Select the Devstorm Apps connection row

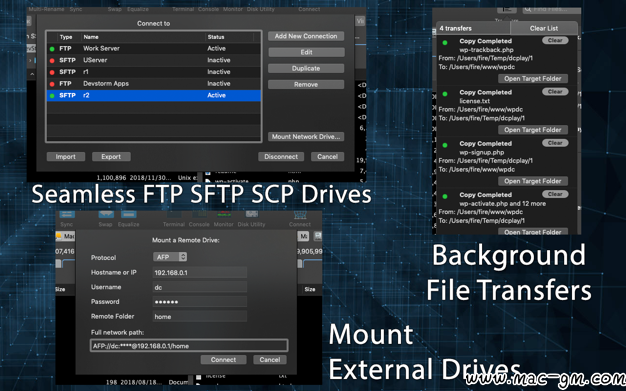154,83
